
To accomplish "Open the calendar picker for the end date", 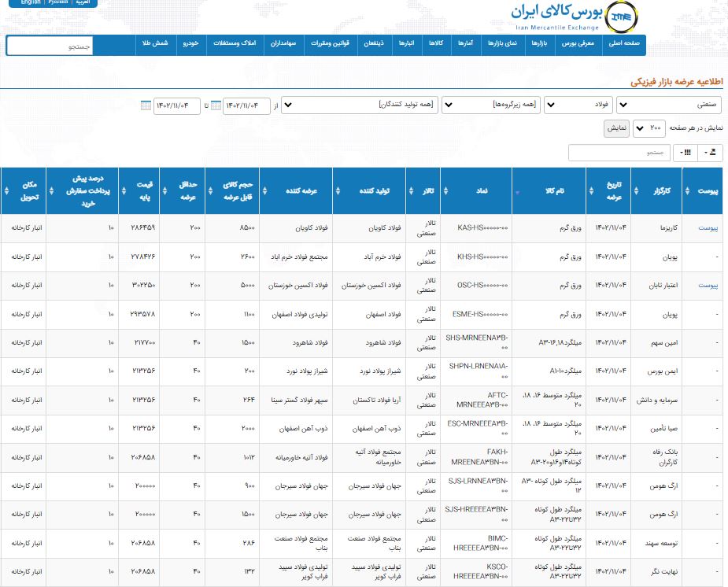I will tap(146, 105).
